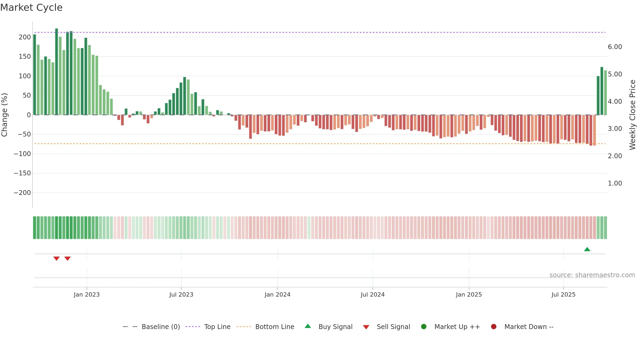Click the Sell Signal legend triangle icon
The width and height of the screenshot is (644, 362).
pyautogui.click(x=366, y=327)
